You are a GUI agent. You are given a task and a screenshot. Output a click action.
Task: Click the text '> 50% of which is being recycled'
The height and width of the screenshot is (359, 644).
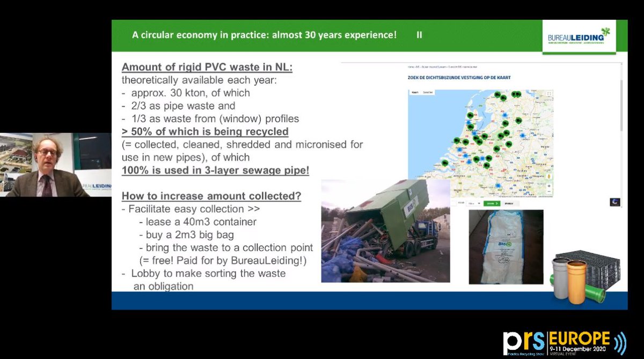point(205,131)
